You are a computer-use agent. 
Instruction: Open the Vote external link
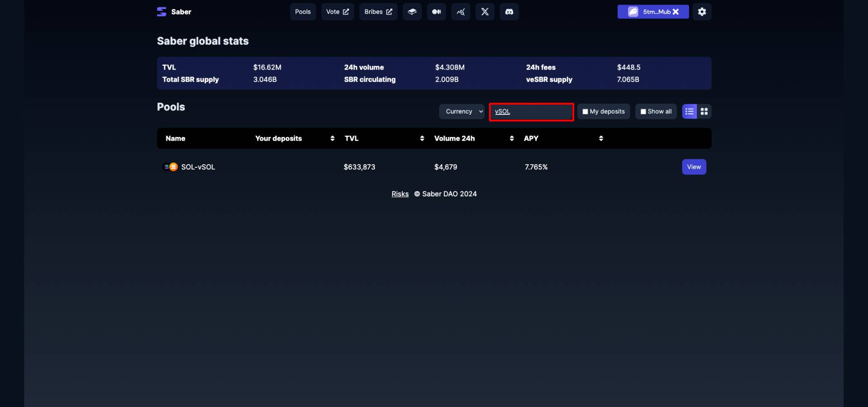click(x=337, y=12)
